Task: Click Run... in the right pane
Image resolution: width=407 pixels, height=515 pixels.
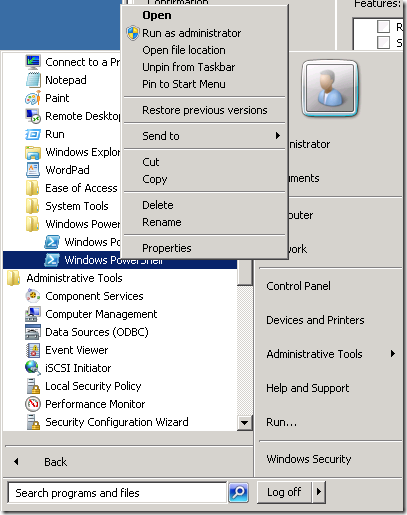Action: (x=281, y=422)
